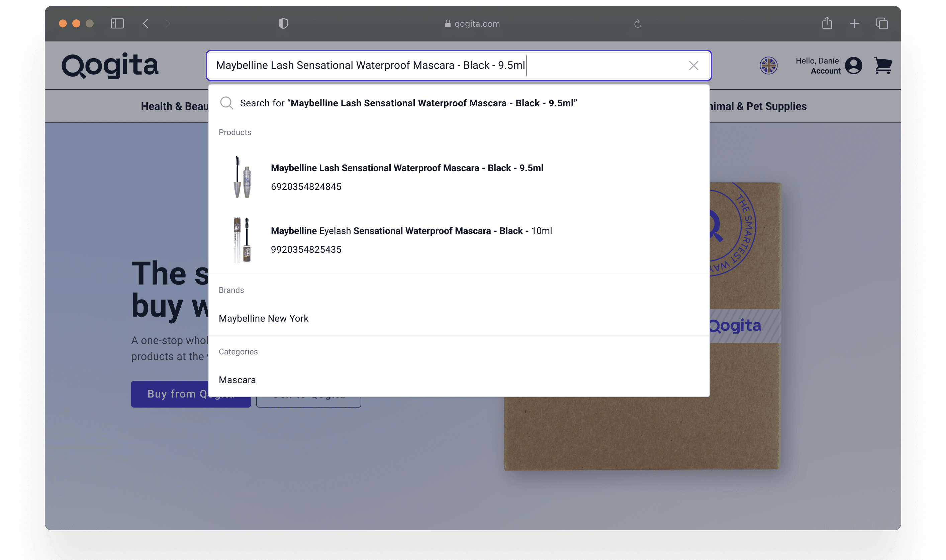Screen dimensions: 946x560
Task: Select Search for "Maybelline Lash Sensational…" suggestion
Action: pos(459,103)
